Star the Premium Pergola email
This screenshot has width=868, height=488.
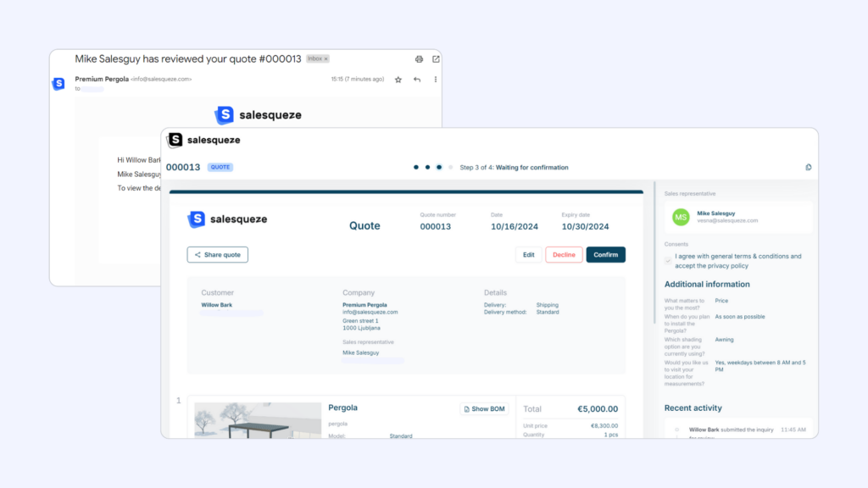click(x=398, y=80)
